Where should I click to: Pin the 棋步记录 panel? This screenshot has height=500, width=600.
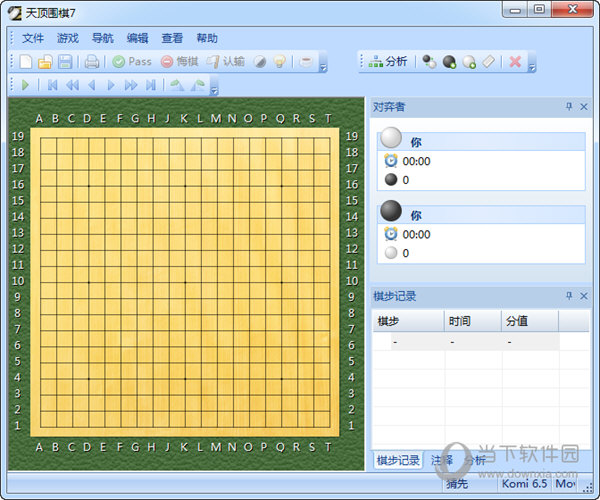click(569, 296)
